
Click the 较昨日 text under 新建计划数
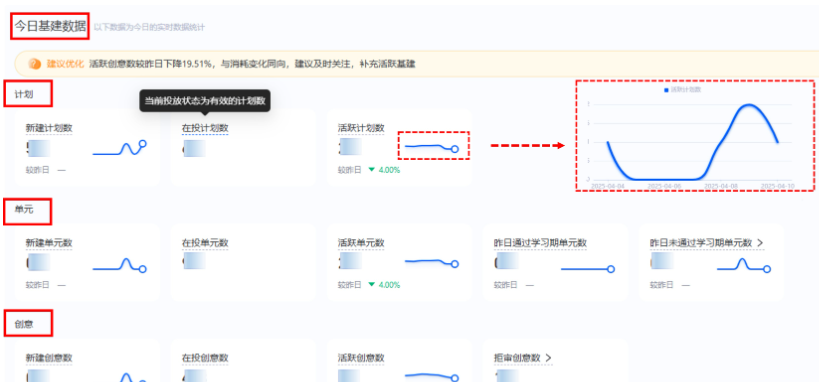(37, 170)
